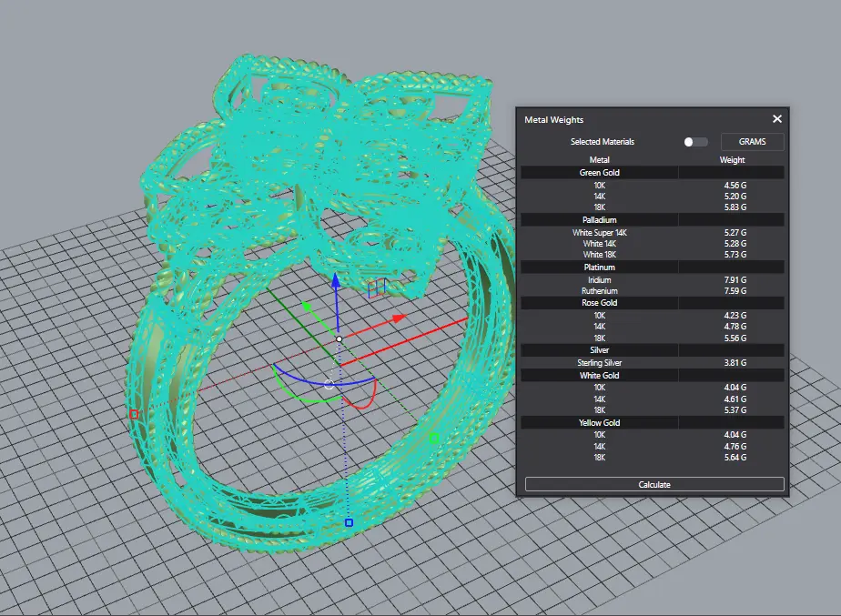Select the Yellow Gold group header

tap(600, 423)
